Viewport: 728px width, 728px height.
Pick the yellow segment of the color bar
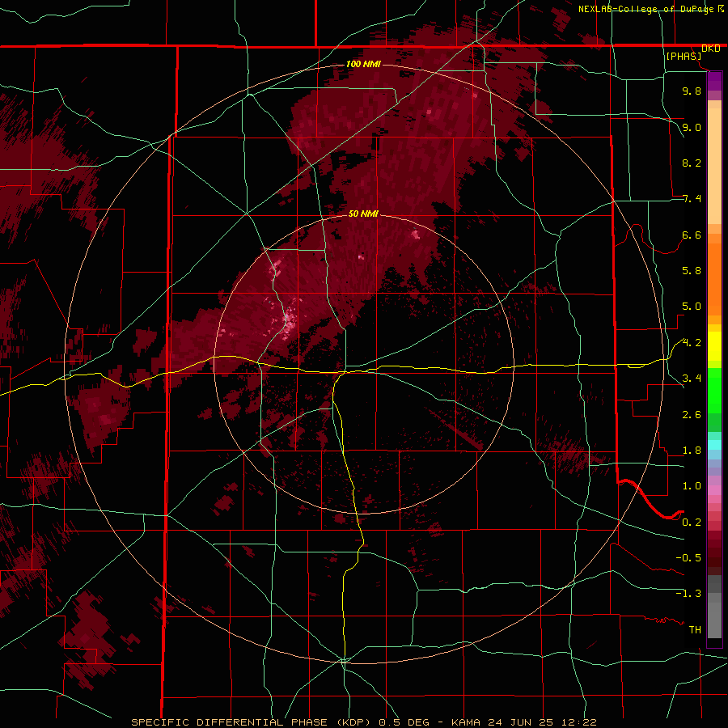714,346
